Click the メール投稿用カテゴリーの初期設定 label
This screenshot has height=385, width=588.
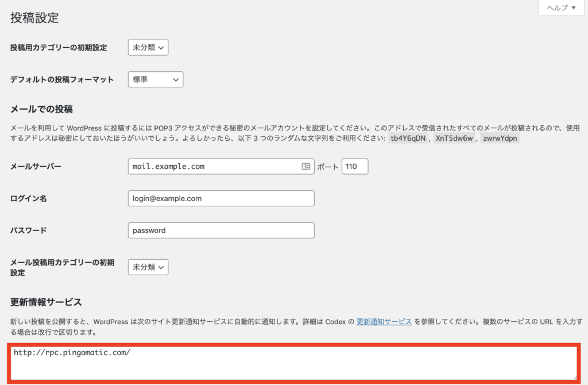pyautogui.click(x=62, y=268)
